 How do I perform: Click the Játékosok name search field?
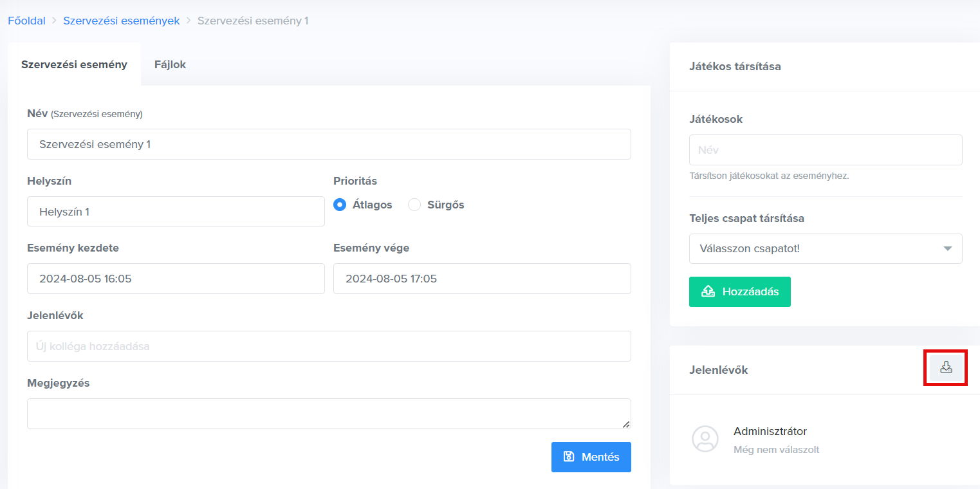click(x=825, y=150)
